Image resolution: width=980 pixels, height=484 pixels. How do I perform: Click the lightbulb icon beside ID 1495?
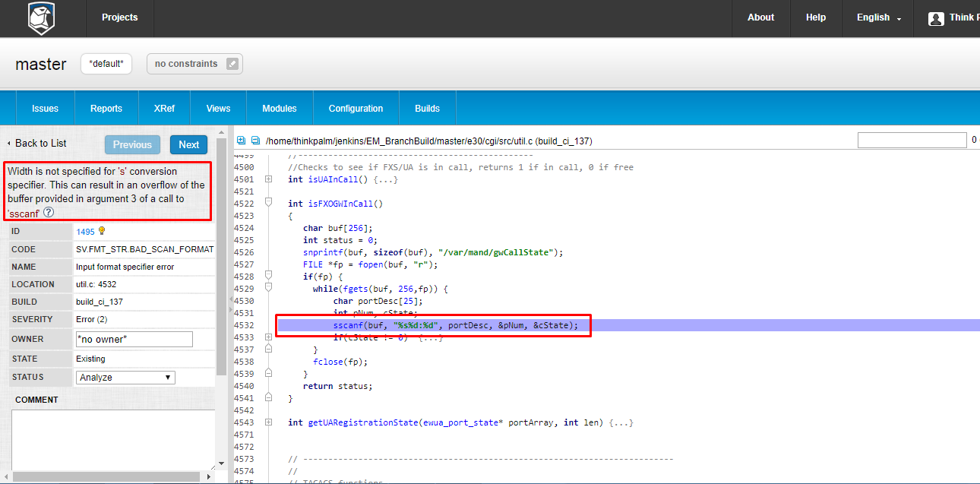point(102,231)
